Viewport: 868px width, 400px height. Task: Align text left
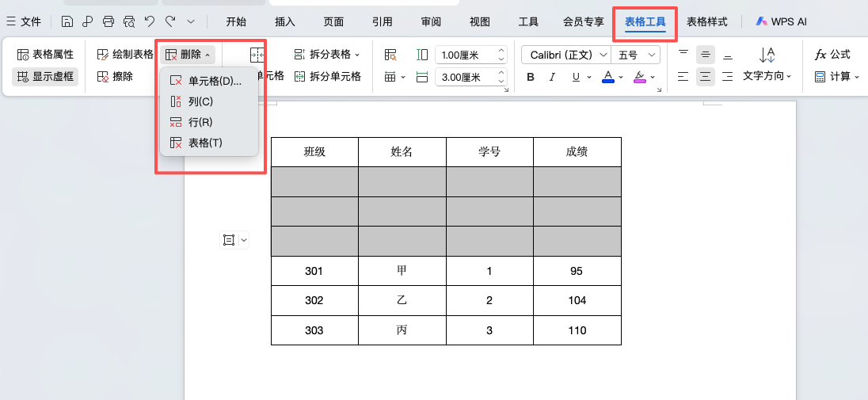(x=683, y=77)
